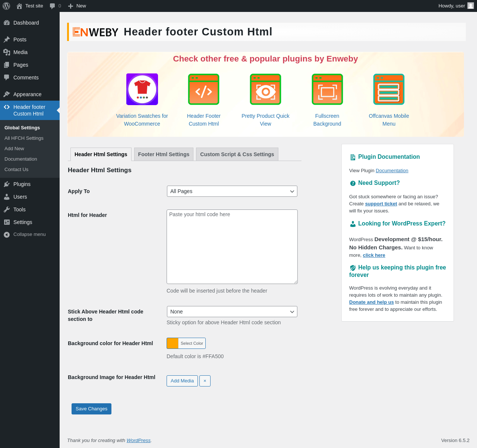Click the orange background color swatch
This screenshot has height=448, width=477.
pos(173,343)
